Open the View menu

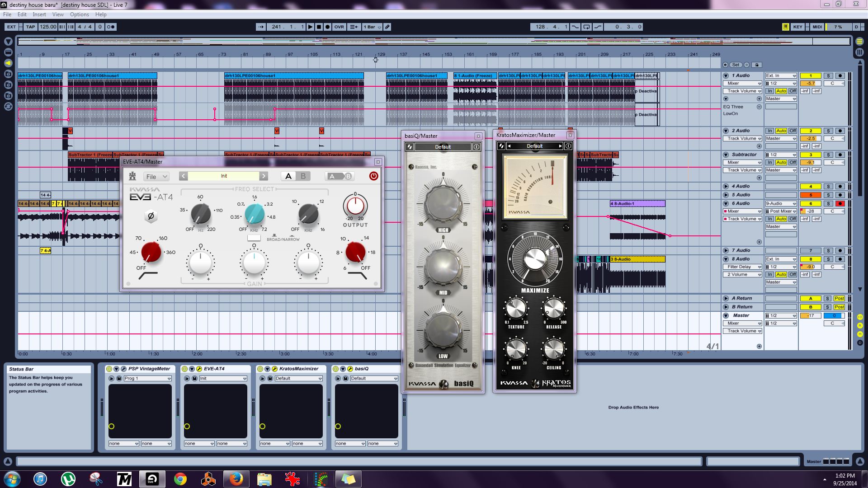58,14
